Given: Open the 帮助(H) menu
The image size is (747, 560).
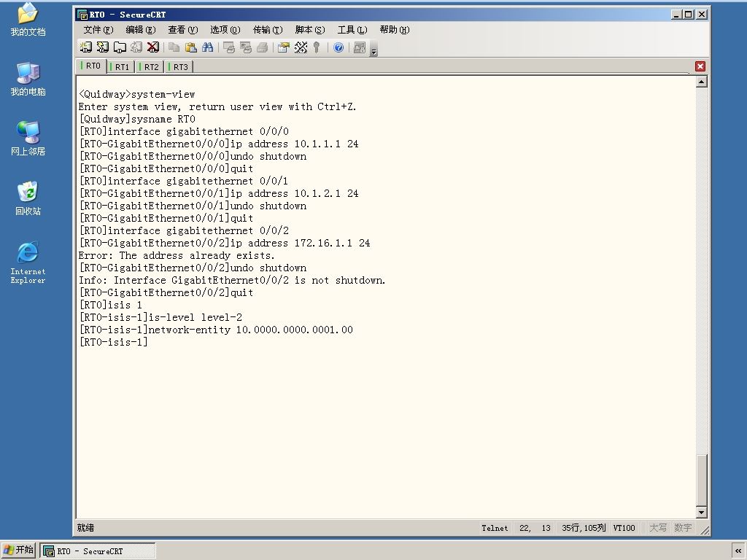Looking at the screenshot, I should point(395,29).
